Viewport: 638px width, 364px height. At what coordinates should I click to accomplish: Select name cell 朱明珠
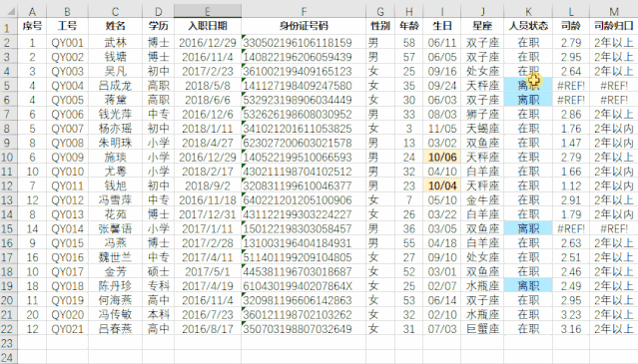click(x=115, y=143)
